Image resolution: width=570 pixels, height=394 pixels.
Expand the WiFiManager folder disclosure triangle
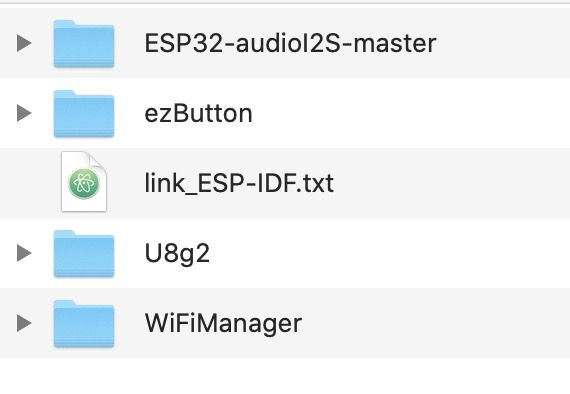(24, 323)
